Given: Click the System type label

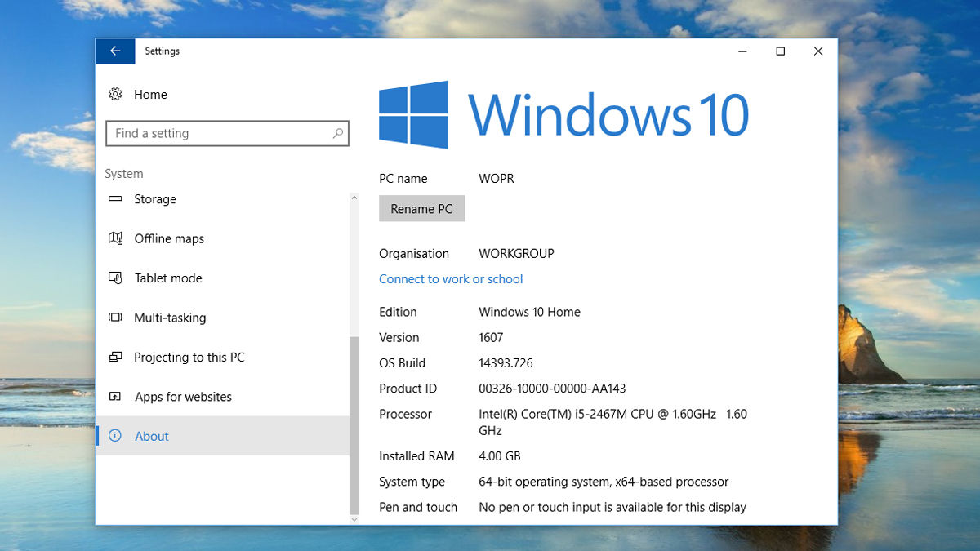Looking at the screenshot, I should pos(412,482).
